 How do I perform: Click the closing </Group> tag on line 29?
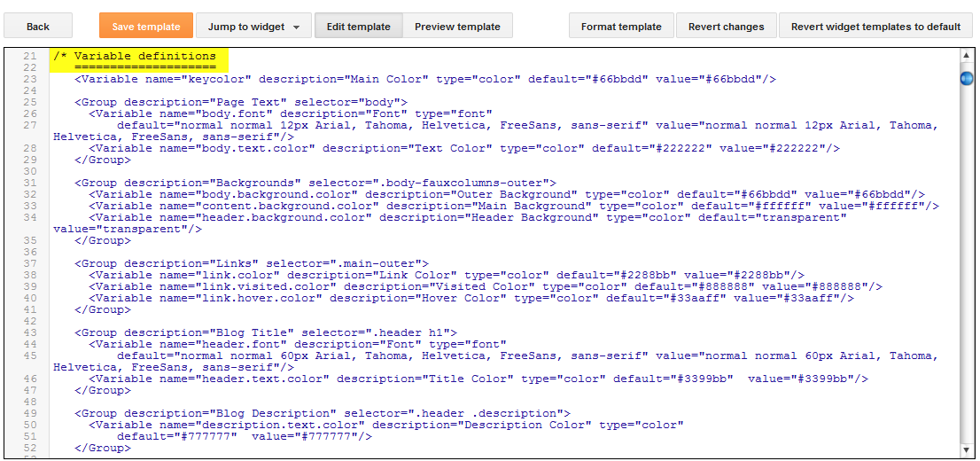pos(103,160)
